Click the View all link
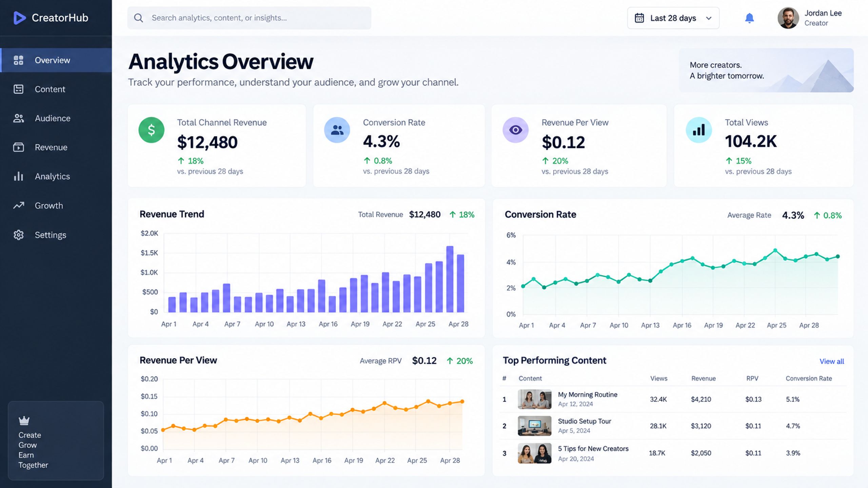The image size is (868, 488). pyautogui.click(x=832, y=361)
